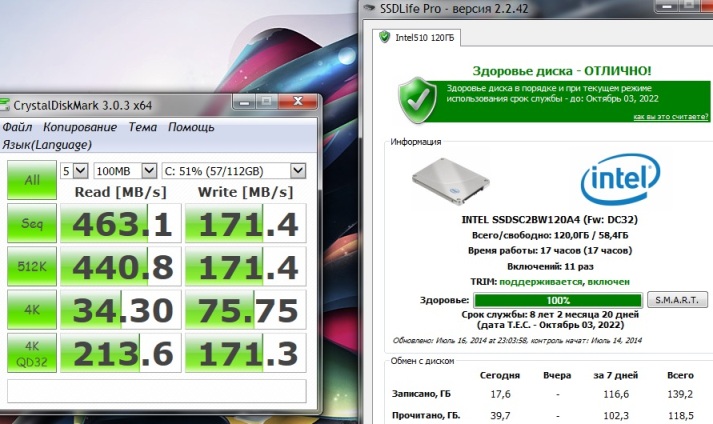Click the 'Обновлено: Июль 16, 2014' status line
The image size is (713, 424).
517,340
